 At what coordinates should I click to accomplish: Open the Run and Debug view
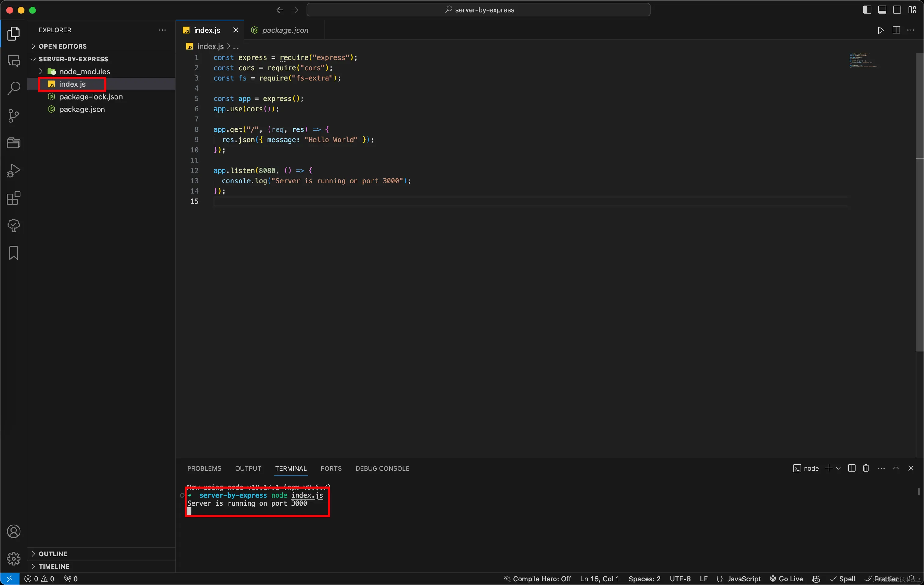[x=13, y=171]
